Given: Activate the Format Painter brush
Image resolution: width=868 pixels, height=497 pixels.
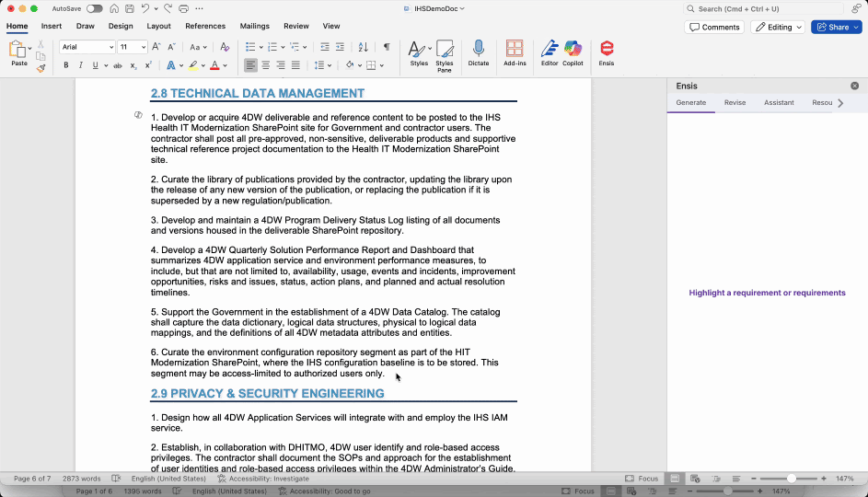Looking at the screenshot, I should (41, 68).
